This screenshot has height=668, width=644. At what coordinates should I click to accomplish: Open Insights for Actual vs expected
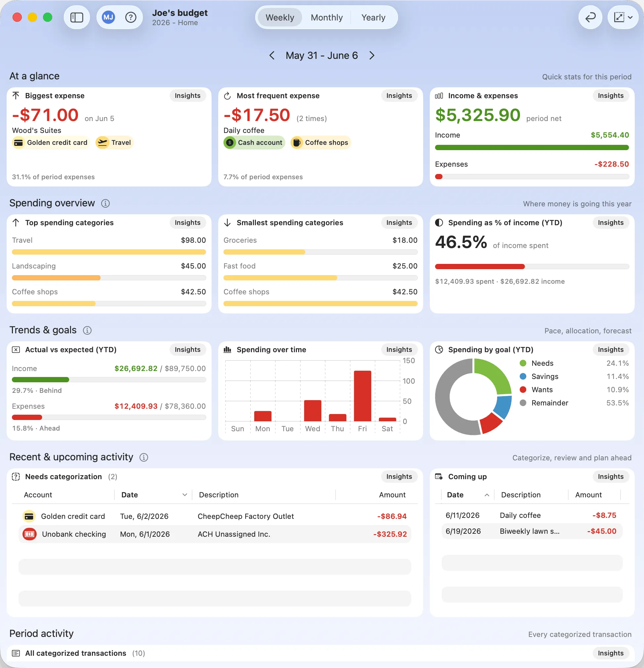187,350
